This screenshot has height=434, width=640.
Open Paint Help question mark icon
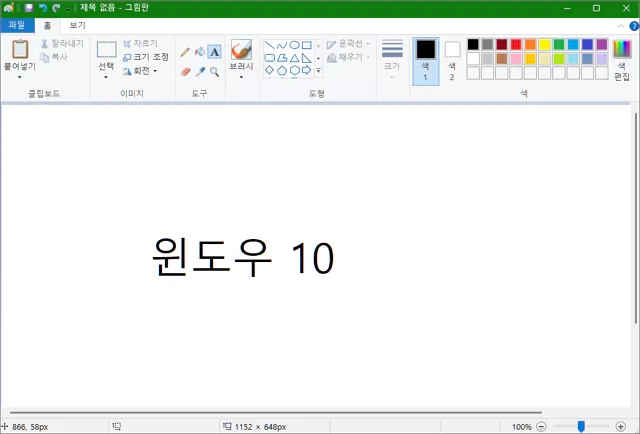pyautogui.click(x=634, y=26)
